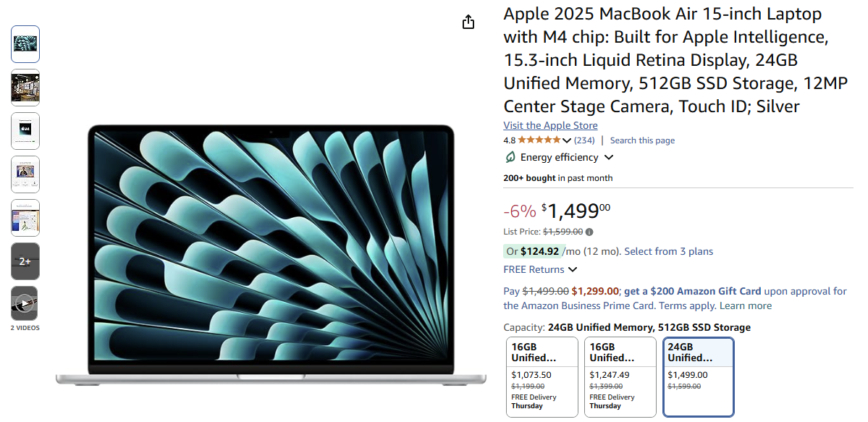
Task: Expand the rating breakdown chevron
Action: [566, 140]
